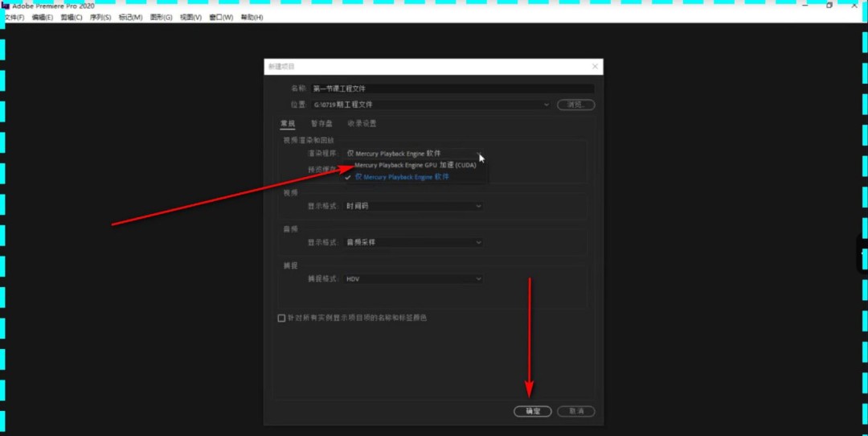Image resolution: width=868 pixels, height=436 pixels.
Task: Open the 捕捉格式 HDV dropdown
Action: coord(413,279)
